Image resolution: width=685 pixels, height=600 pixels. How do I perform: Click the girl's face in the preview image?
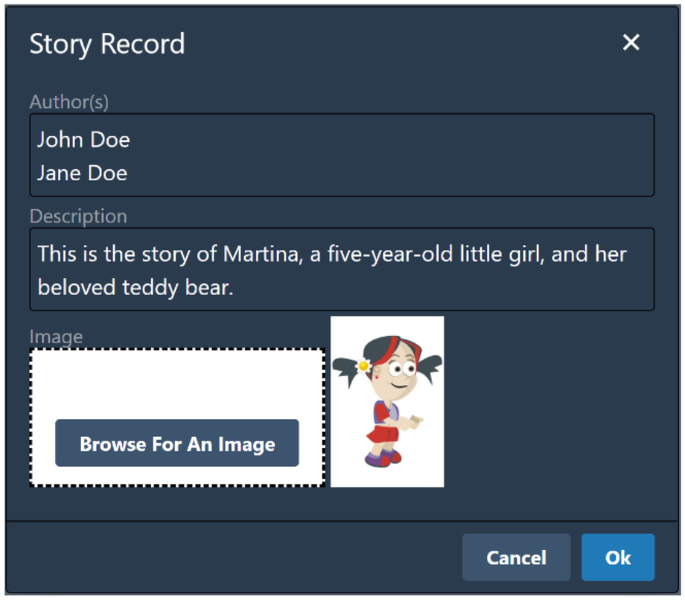coord(397,374)
